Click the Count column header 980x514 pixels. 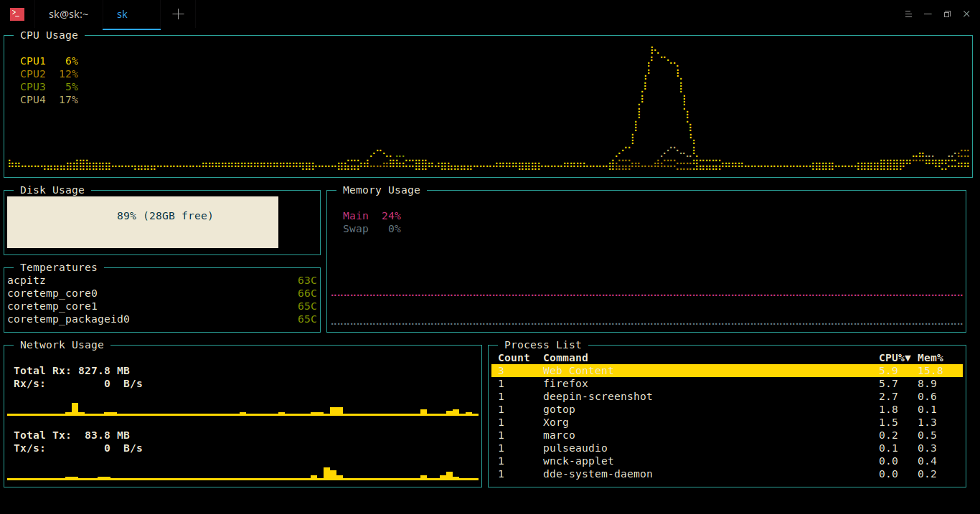point(514,358)
